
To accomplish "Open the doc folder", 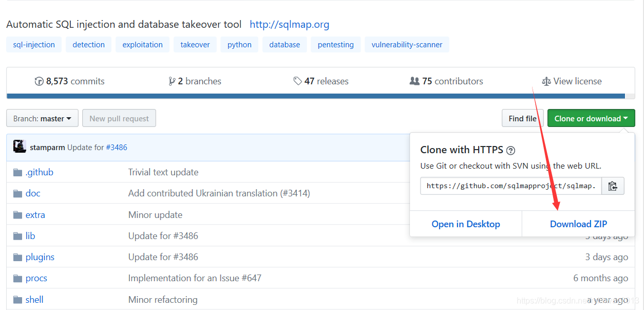I will coord(33,193).
